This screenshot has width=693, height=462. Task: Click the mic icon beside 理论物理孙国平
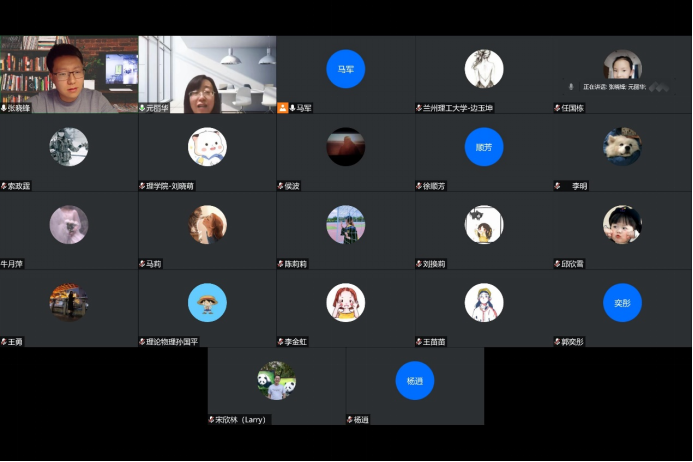point(142,342)
